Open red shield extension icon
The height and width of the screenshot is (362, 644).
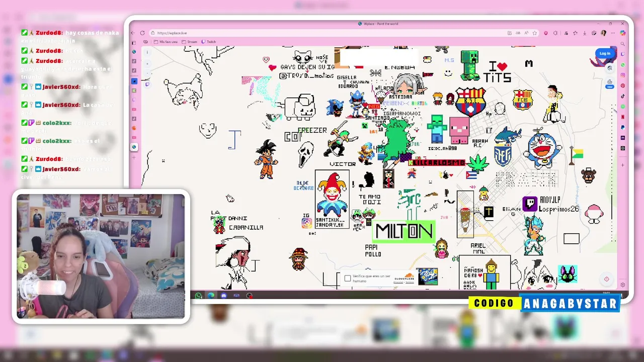(546, 33)
